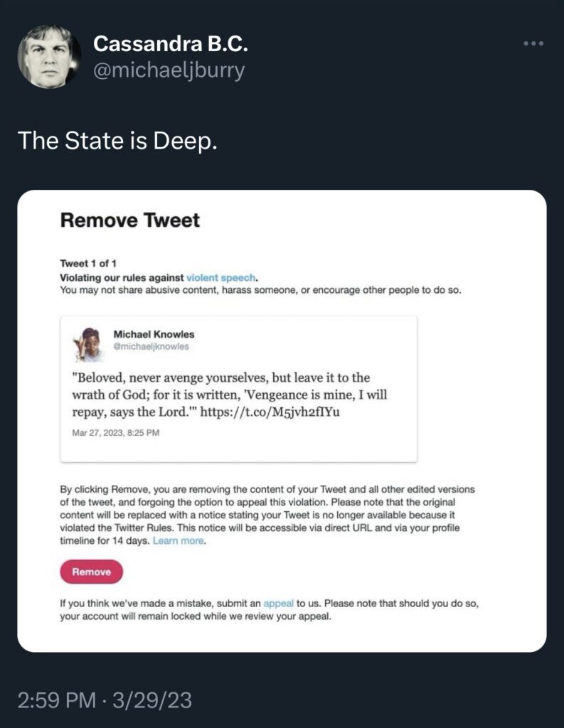Click the "The State is Deep." tweet text
This screenshot has height=728, width=564.
tap(117, 140)
